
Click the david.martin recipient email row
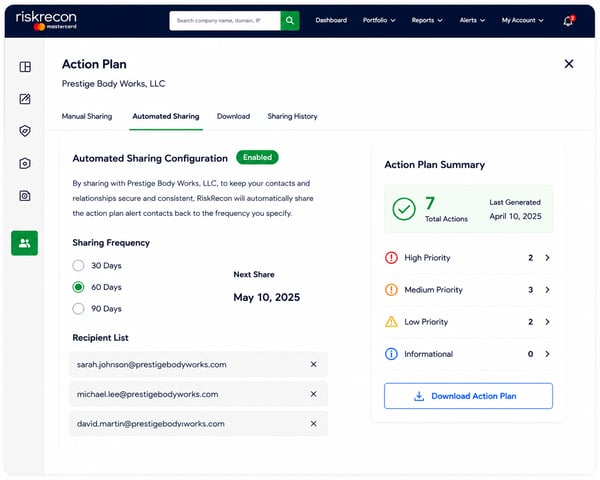[198, 424]
